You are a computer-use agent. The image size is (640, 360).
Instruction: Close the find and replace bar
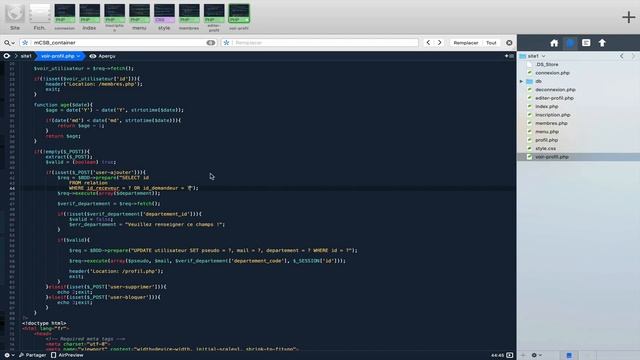pos(509,42)
